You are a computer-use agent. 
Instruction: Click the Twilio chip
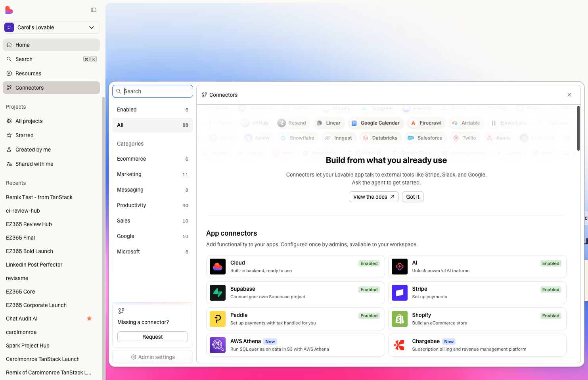465,138
